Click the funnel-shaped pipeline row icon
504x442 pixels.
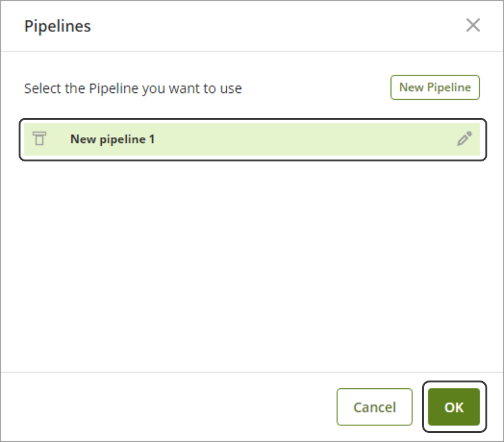(x=40, y=139)
